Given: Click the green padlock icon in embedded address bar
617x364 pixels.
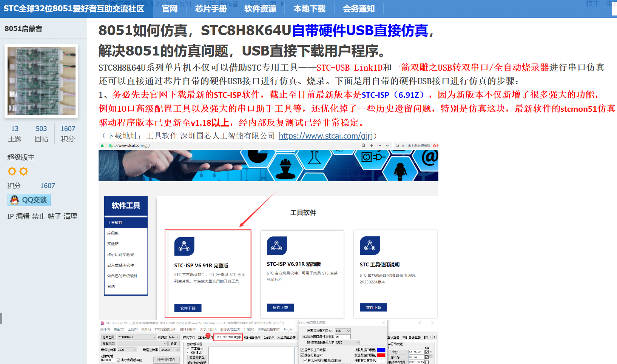Looking at the screenshot, I should (102, 146).
